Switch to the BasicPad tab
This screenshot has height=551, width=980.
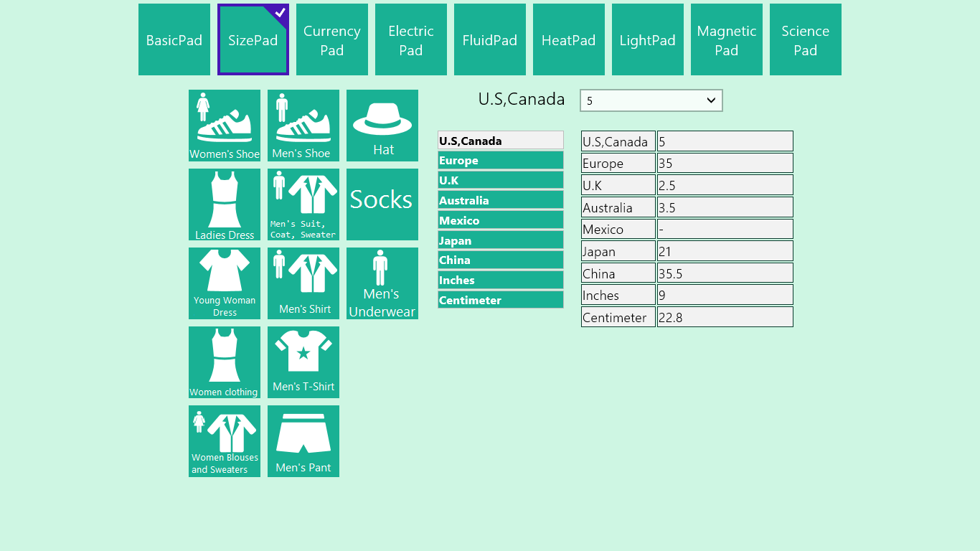click(174, 39)
